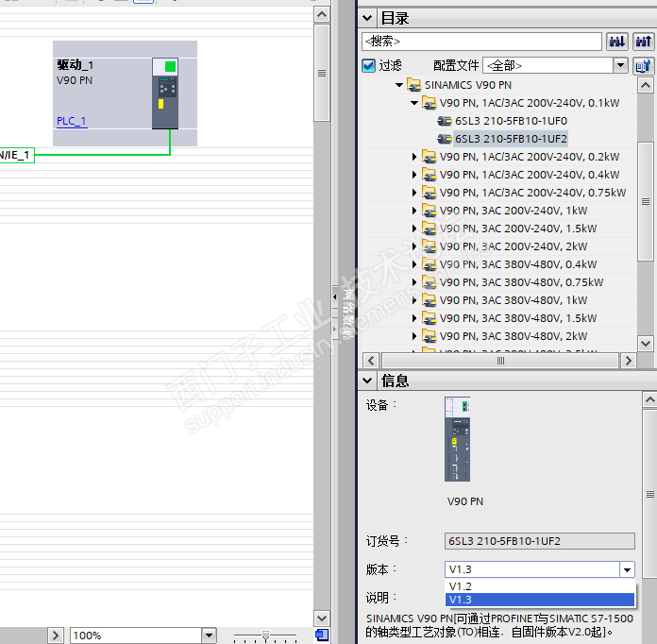Expand V90 PN 3AC 380V-480V 0.4kW

tap(414, 264)
